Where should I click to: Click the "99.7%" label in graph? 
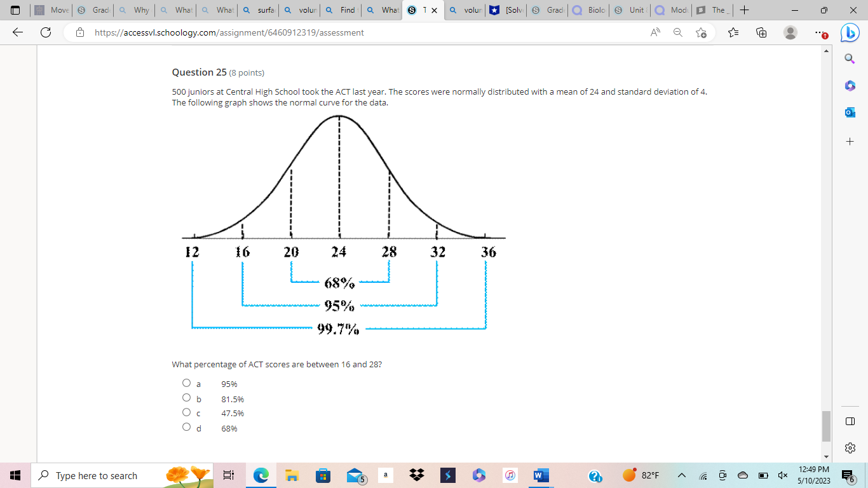(338, 329)
